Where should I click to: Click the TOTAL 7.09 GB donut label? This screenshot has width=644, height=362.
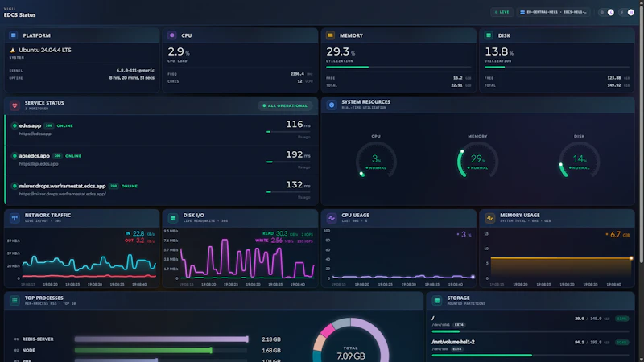click(x=351, y=353)
